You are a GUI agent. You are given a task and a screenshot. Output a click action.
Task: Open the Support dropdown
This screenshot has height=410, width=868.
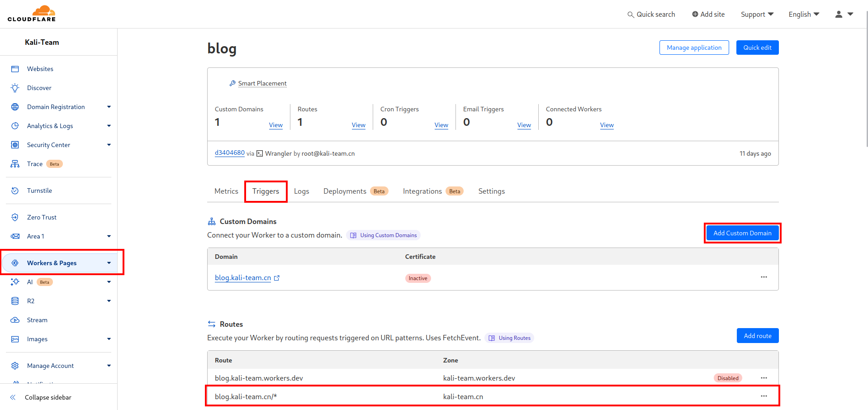click(x=757, y=14)
